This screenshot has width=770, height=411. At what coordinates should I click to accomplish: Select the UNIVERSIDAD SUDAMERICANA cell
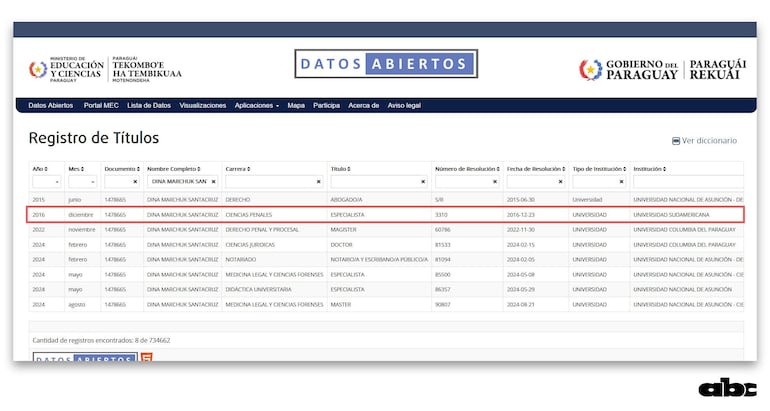click(671, 215)
